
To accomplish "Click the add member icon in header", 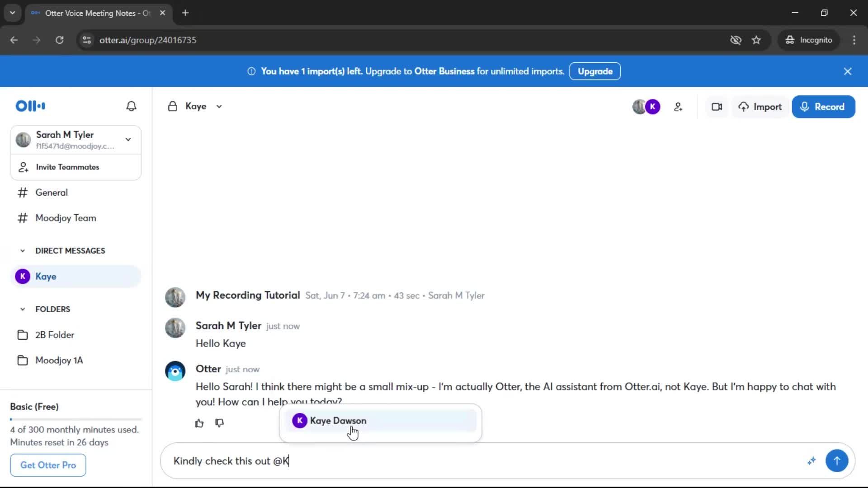I will point(678,107).
